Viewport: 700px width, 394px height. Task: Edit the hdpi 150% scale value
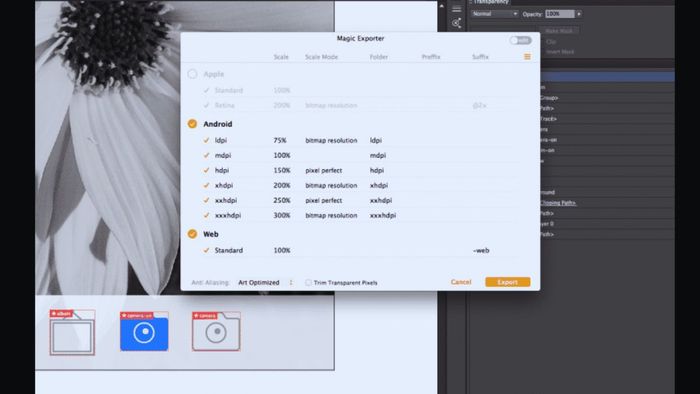pos(282,170)
